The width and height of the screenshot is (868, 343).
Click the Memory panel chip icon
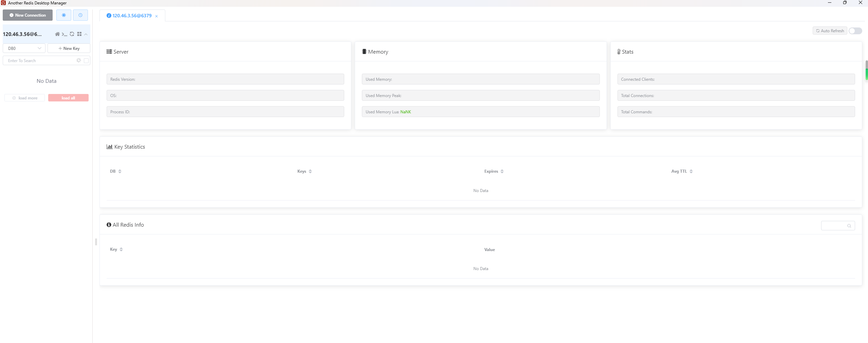click(x=364, y=52)
